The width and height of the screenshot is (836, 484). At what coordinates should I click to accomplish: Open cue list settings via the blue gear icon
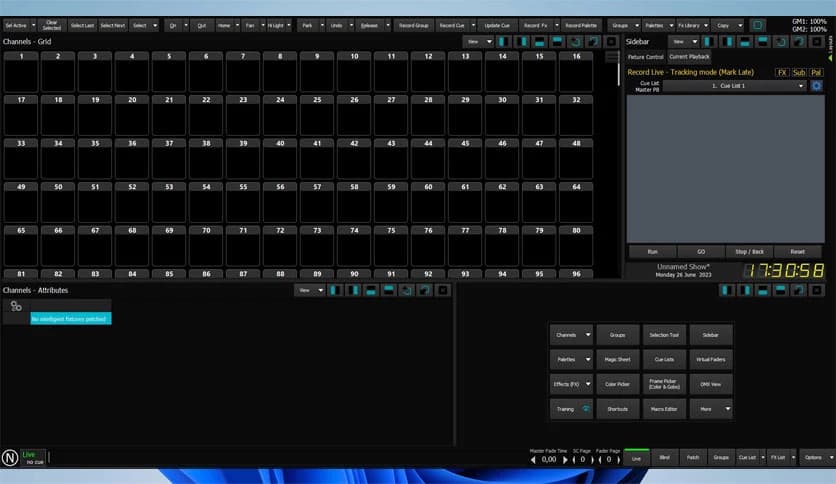point(816,86)
